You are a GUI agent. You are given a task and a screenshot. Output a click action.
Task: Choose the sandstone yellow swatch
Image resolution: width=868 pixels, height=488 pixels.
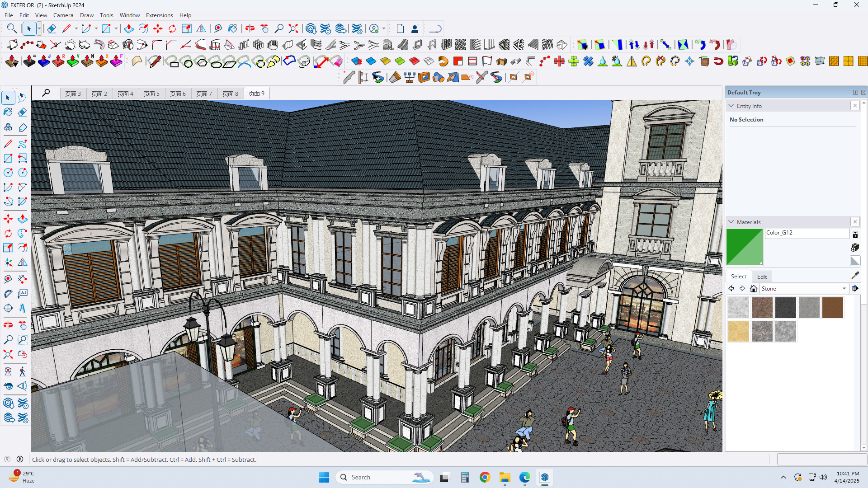pyautogui.click(x=739, y=331)
